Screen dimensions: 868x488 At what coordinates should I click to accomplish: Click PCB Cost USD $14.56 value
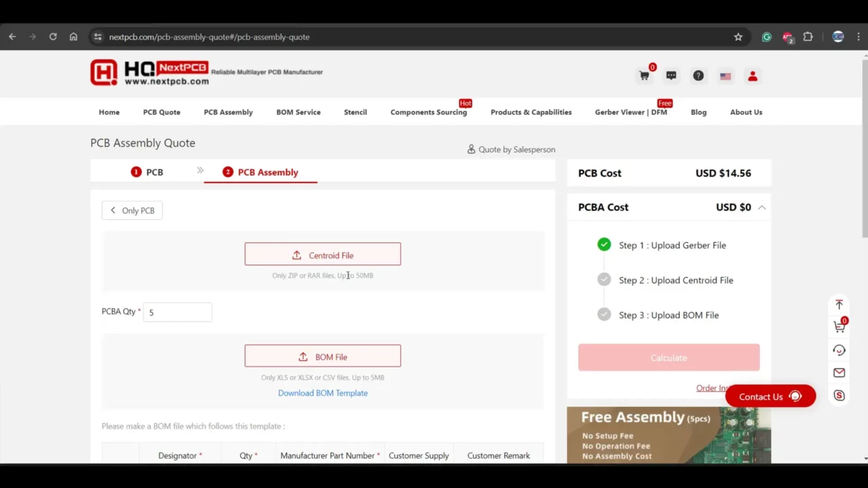(723, 173)
